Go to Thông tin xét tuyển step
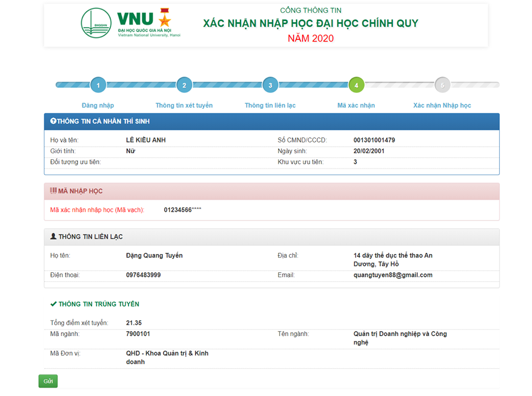Screen dimensions: 532x396 [184, 105]
